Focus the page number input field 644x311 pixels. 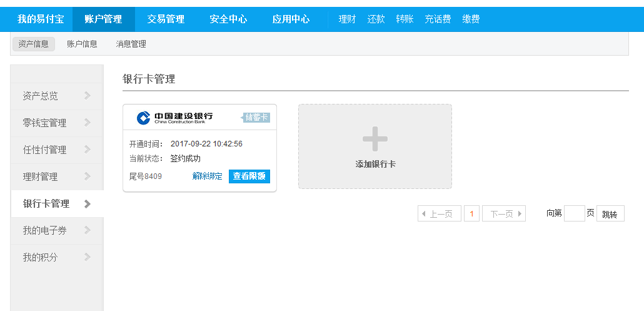click(x=574, y=213)
